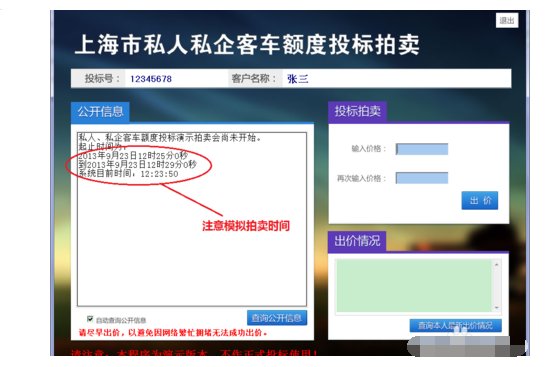Click the 查询本人最新出价情况 button

click(x=455, y=326)
